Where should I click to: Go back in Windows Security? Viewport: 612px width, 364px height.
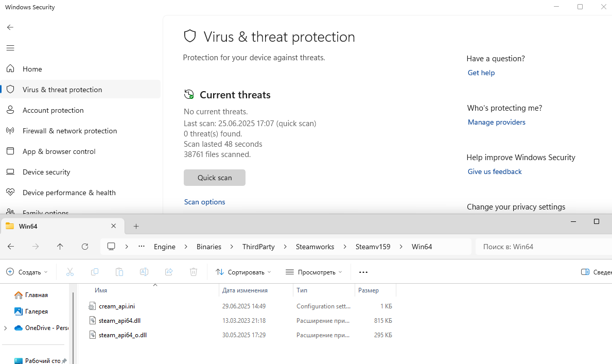coord(10,27)
